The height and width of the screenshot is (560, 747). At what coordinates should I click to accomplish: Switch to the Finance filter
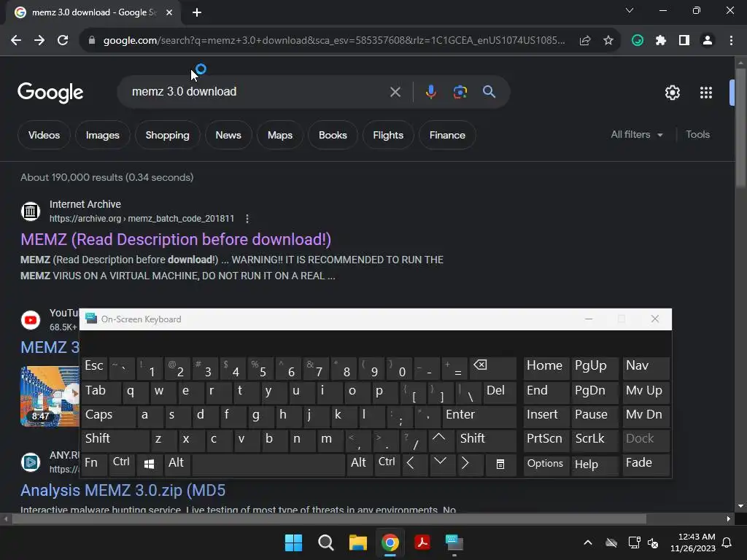[x=447, y=135]
